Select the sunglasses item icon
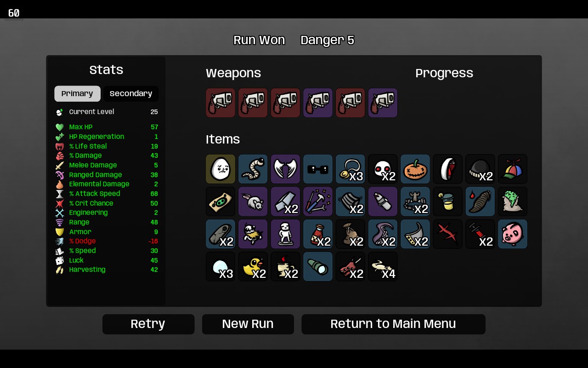This screenshot has height=368, width=588. [x=318, y=169]
